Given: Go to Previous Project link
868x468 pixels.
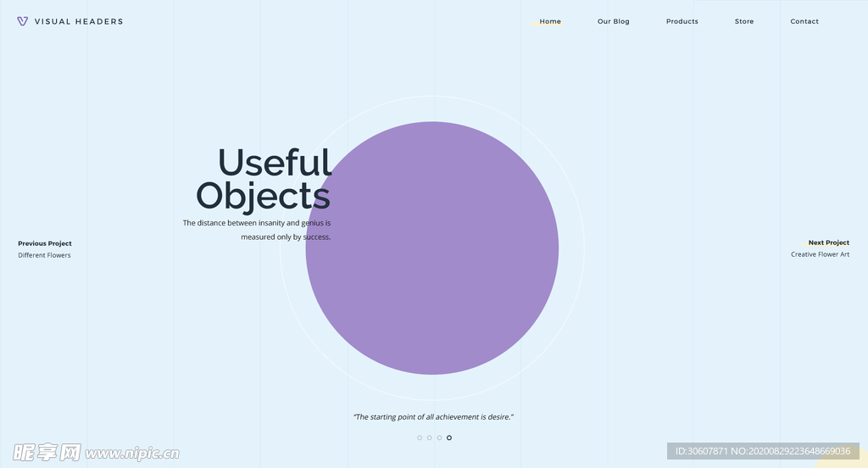Looking at the screenshot, I should 45,243.
